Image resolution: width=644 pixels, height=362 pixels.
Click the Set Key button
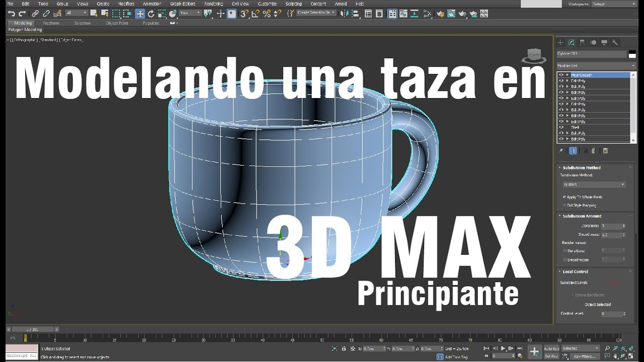551,356
